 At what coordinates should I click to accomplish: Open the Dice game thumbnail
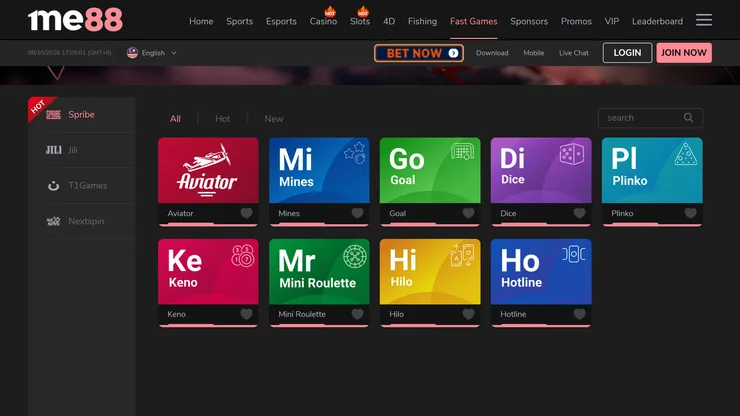541,170
